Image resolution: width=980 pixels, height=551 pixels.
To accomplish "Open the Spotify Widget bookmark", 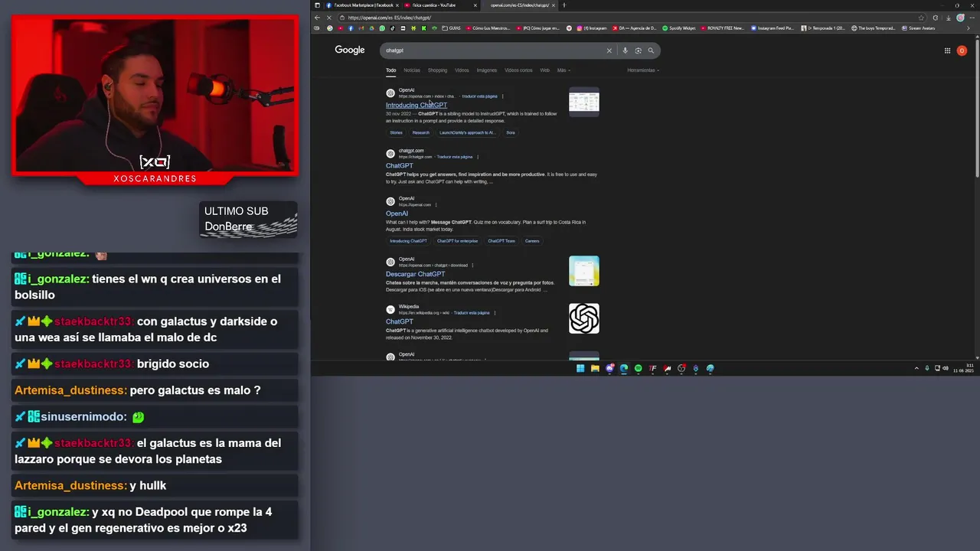I will [x=679, y=28].
